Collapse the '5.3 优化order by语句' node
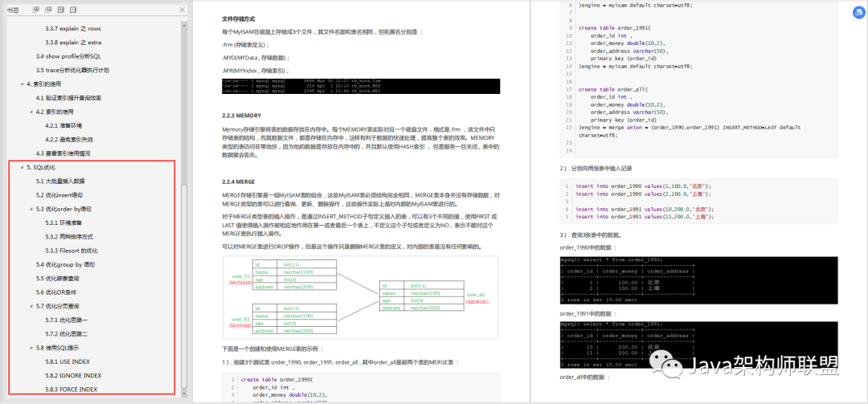868x404 pixels. coord(31,209)
